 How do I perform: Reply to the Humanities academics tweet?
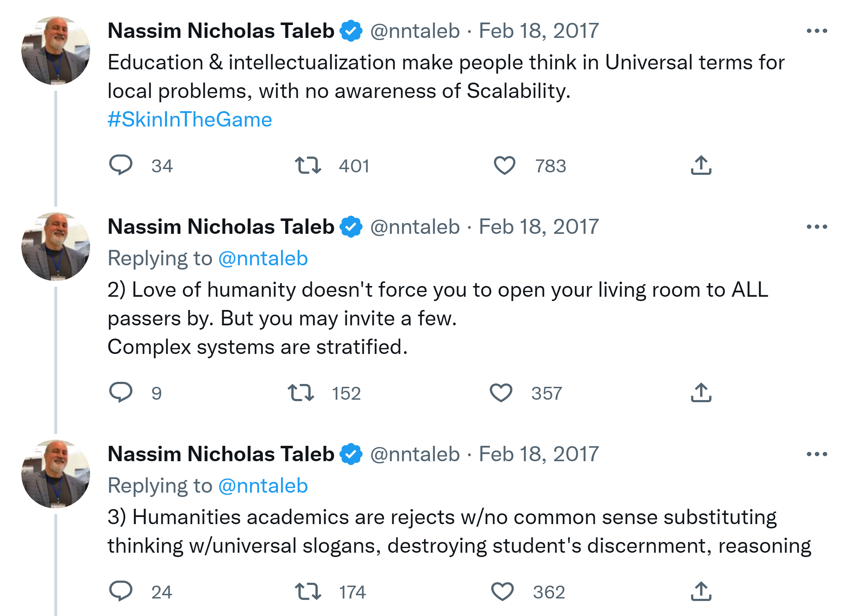pyautogui.click(x=120, y=591)
